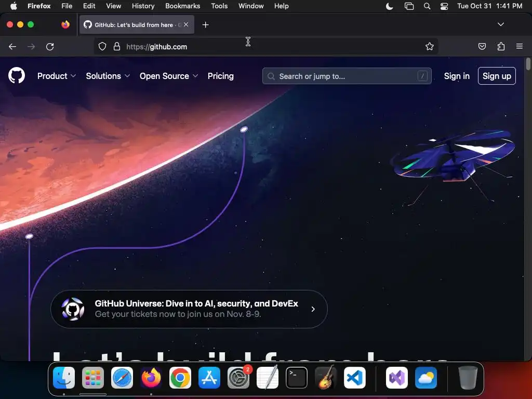Open Spotlight search in menu bar
The image size is (532, 399).
point(427,6)
